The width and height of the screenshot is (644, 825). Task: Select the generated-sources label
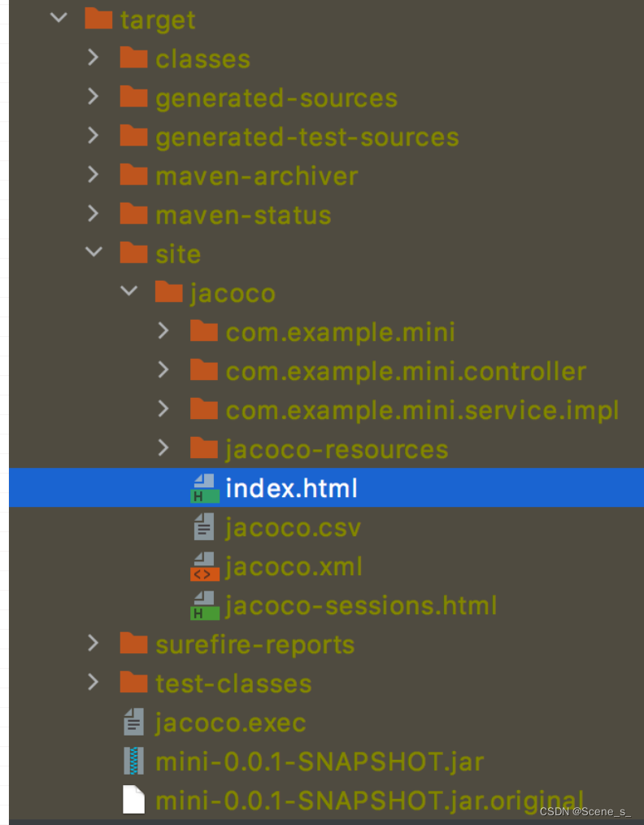click(276, 99)
